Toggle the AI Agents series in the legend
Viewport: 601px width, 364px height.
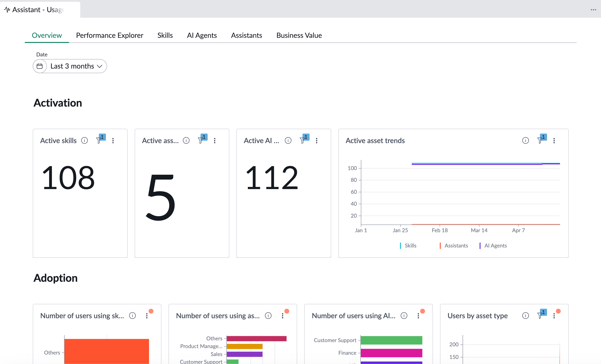click(493, 246)
